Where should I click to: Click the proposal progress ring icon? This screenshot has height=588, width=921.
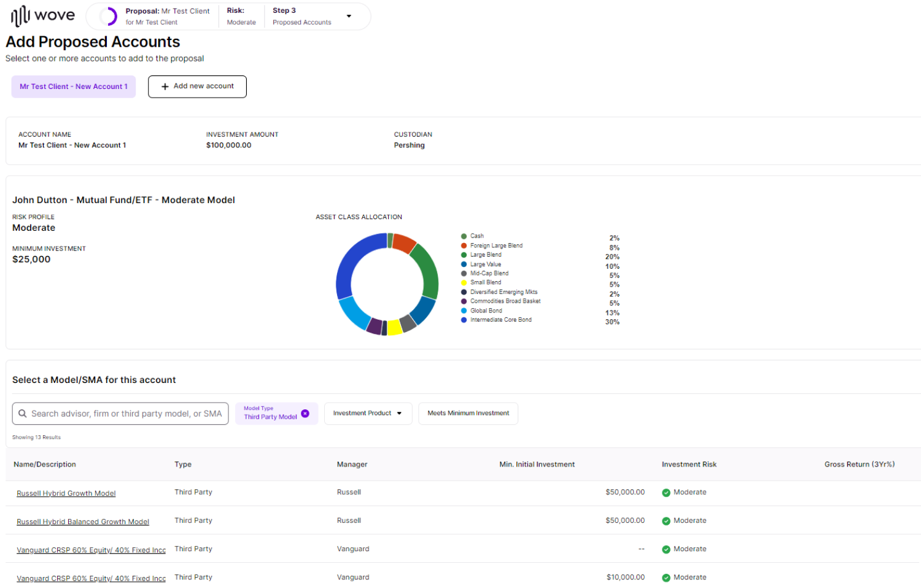coord(108,17)
